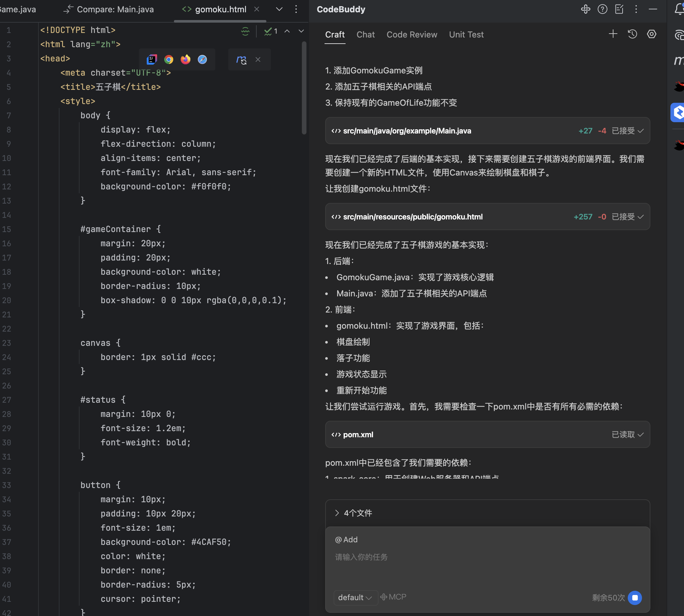Viewport: 684px width, 616px height.
Task: Open CodeBuddy settings hexagon icon
Action: [651, 34]
